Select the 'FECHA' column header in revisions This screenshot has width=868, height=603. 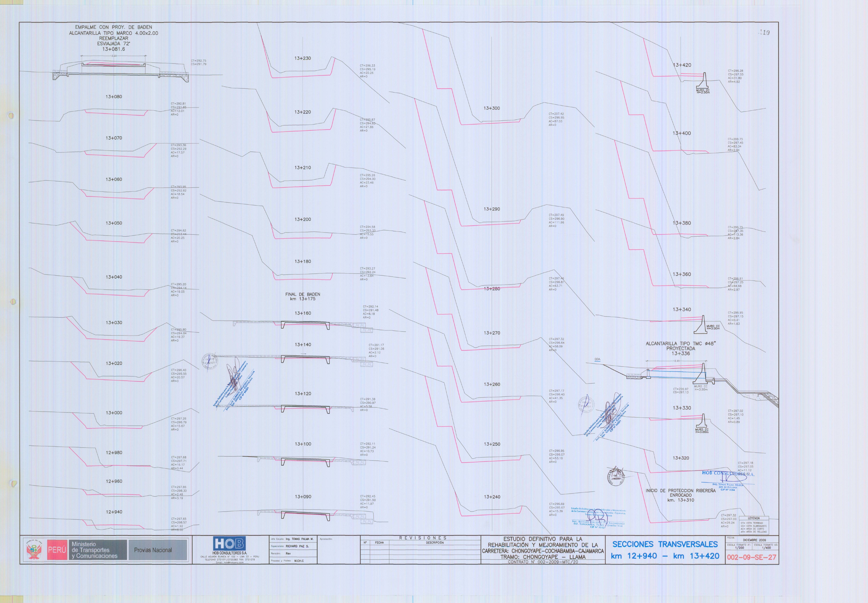379,543
